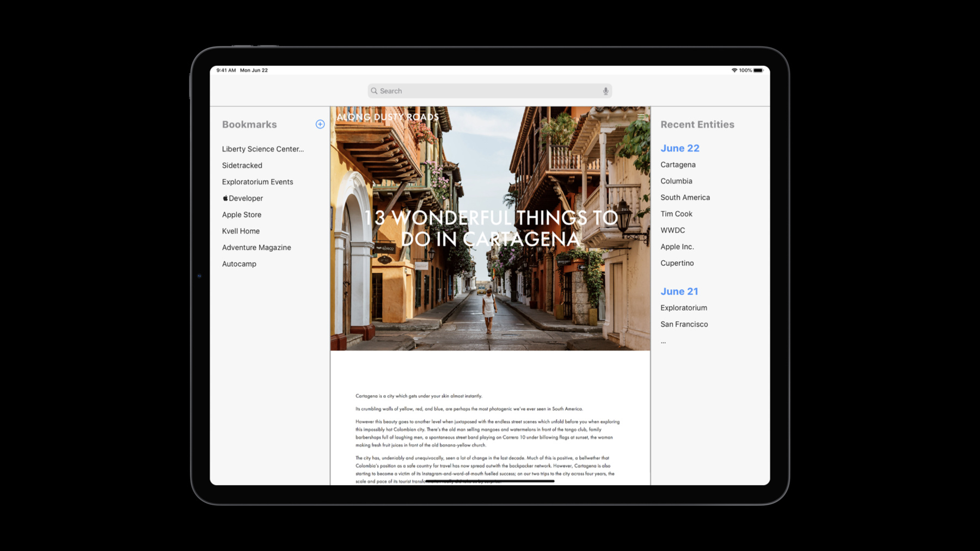The width and height of the screenshot is (980, 551).
Task: Click the paragraph beginning 'Its crumbling walls'
Action: [469, 408]
